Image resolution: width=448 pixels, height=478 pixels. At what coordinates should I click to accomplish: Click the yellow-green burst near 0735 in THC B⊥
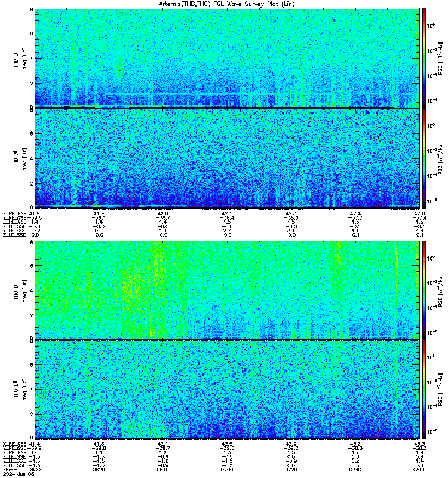[337, 265]
